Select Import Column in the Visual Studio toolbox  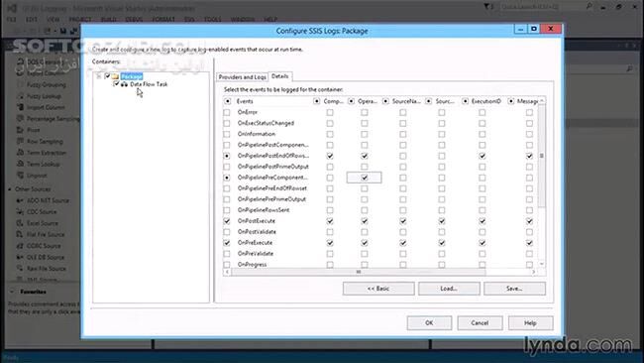[46, 107]
